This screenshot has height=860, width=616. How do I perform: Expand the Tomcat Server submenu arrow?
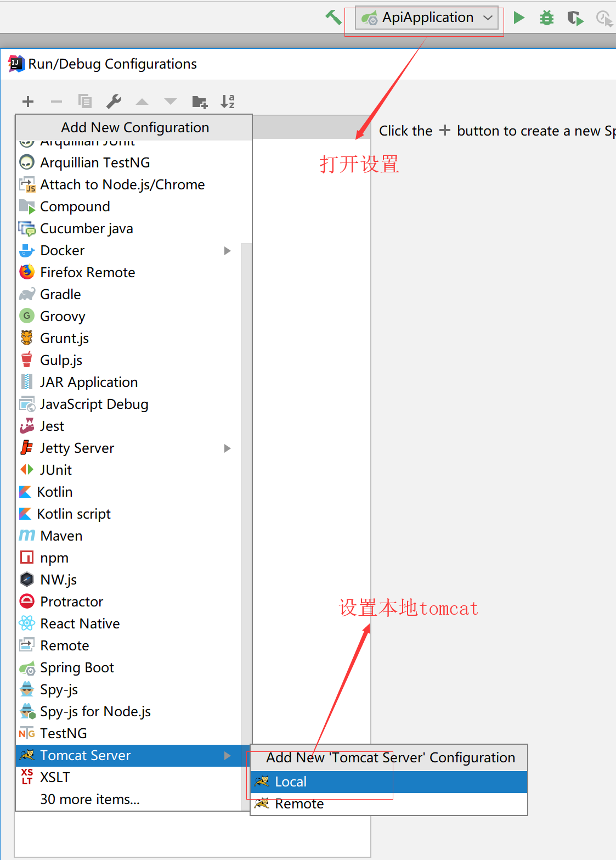click(228, 756)
